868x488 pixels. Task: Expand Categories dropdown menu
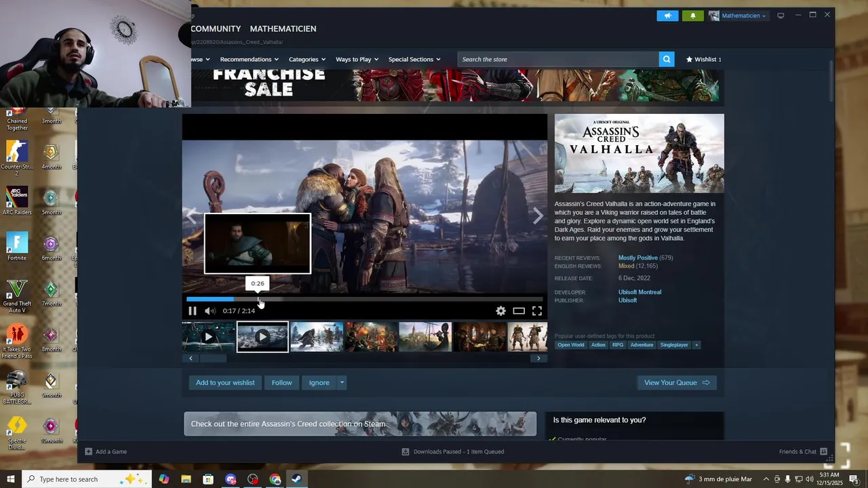coord(307,59)
